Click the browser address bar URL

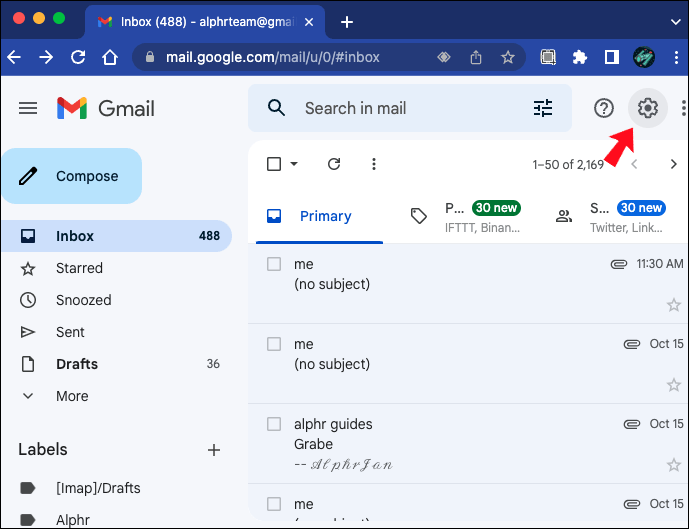click(x=272, y=57)
